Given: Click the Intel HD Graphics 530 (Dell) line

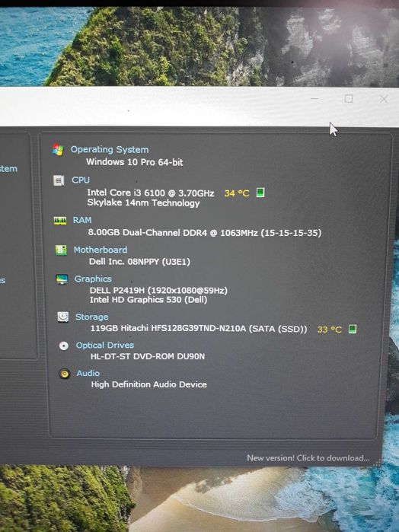Looking at the screenshot, I should click(148, 300).
